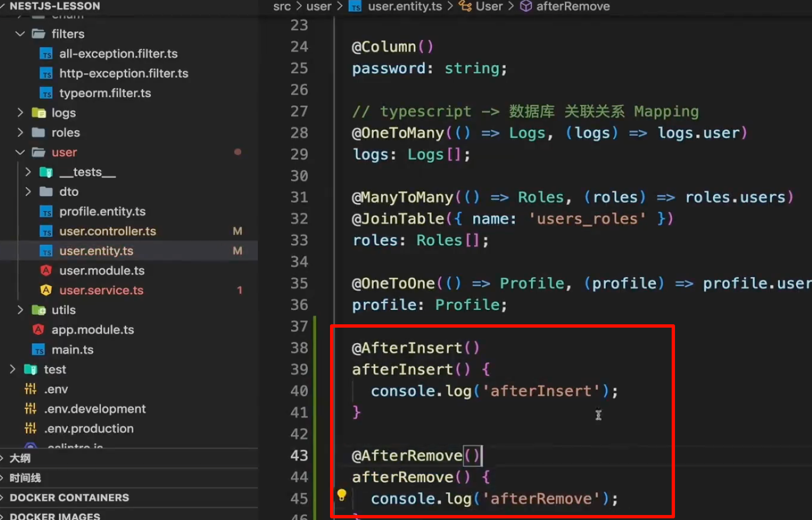Click the utils folder icon
812x520 pixels.
pyautogui.click(x=38, y=310)
